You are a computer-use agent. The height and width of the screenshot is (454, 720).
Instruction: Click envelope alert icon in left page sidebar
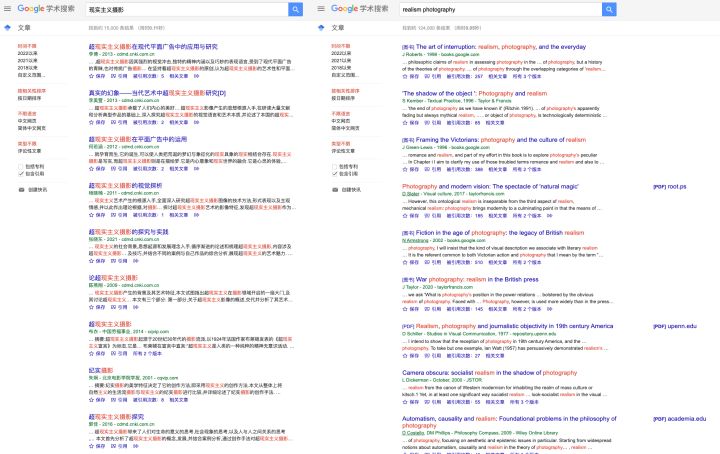tap(21, 190)
